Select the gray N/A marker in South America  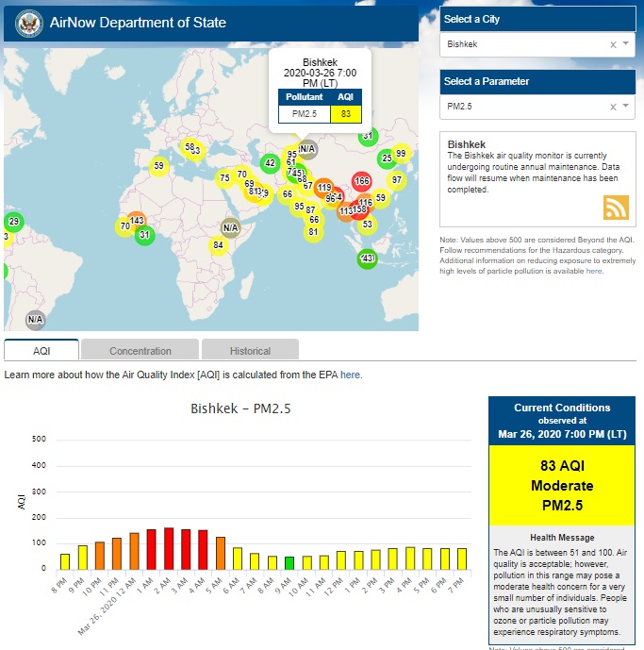pos(35,319)
